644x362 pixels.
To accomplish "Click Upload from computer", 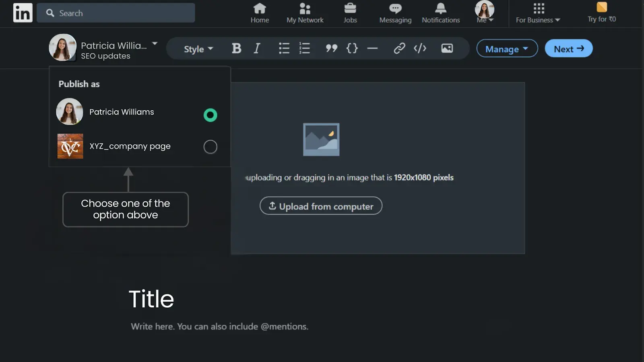I will (321, 206).
